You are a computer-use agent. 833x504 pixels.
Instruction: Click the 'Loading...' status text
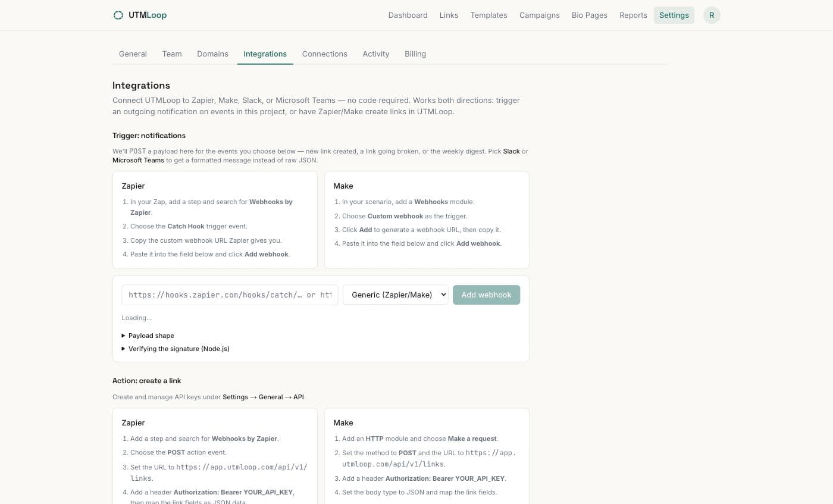click(136, 318)
